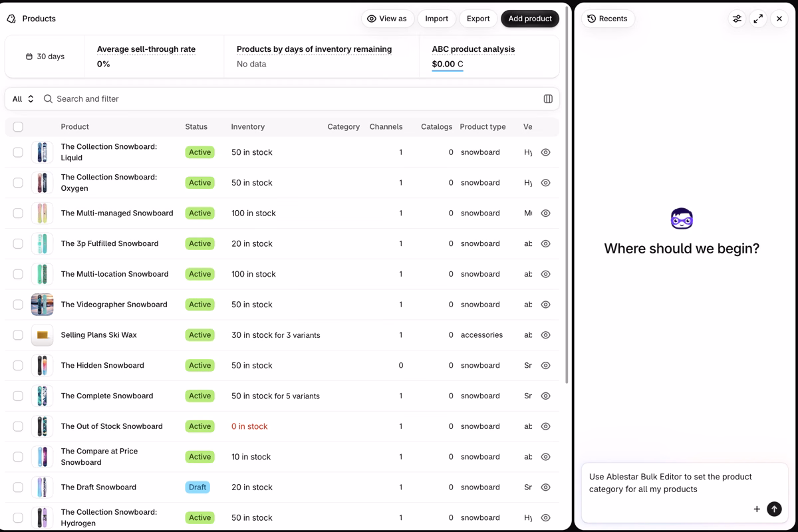Preview Selling Plans Ski Wax eye icon
The width and height of the screenshot is (798, 532).
[545, 335]
